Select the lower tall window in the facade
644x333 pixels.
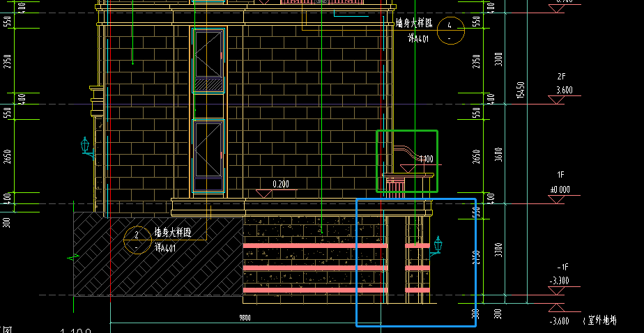(208, 156)
